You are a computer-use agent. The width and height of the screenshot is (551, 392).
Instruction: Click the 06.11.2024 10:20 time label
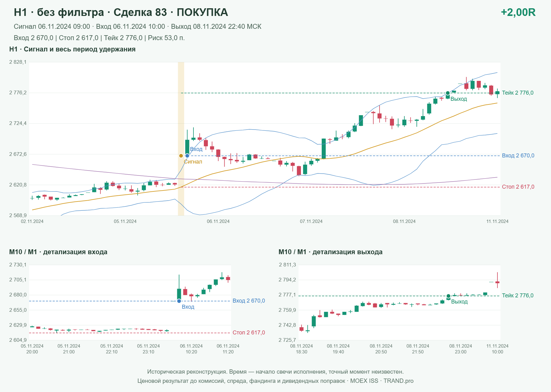click(191, 349)
